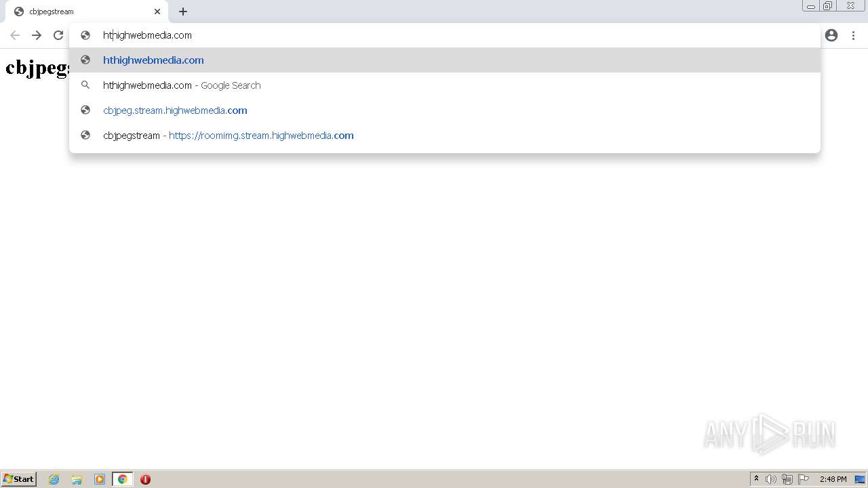
Task: Open the network tray icon
Action: tap(787, 479)
